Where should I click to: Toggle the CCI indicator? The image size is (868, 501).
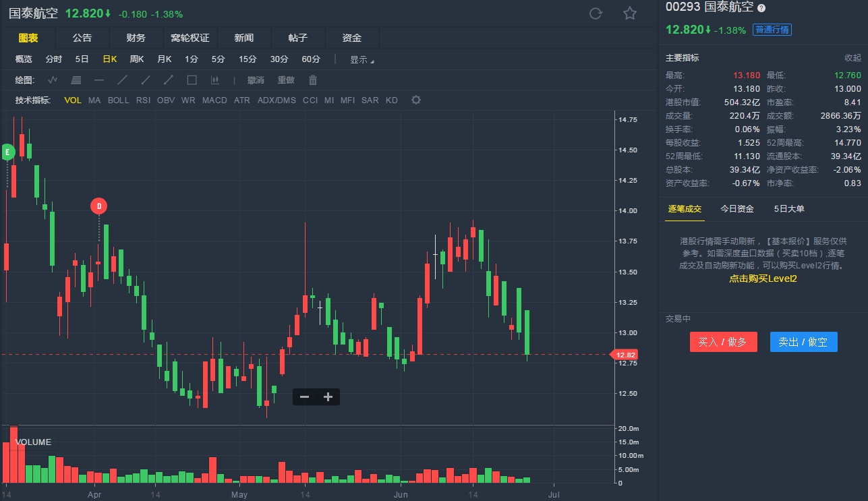click(x=310, y=100)
